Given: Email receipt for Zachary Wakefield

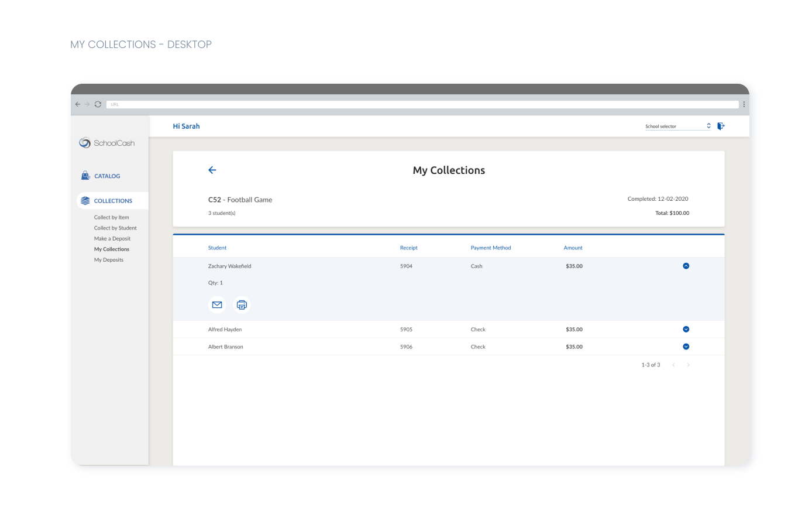Looking at the screenshot, I should click(x=217, y=304).
